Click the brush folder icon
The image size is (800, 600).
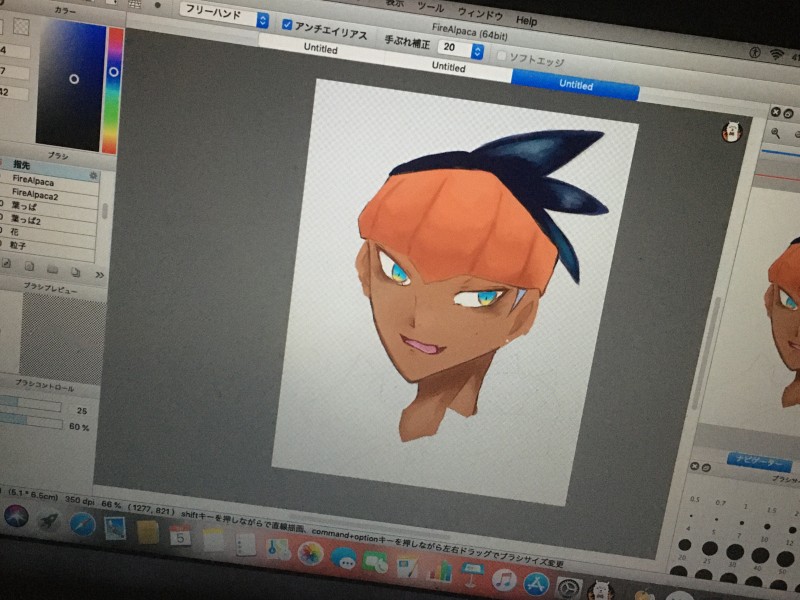(53, 269)
